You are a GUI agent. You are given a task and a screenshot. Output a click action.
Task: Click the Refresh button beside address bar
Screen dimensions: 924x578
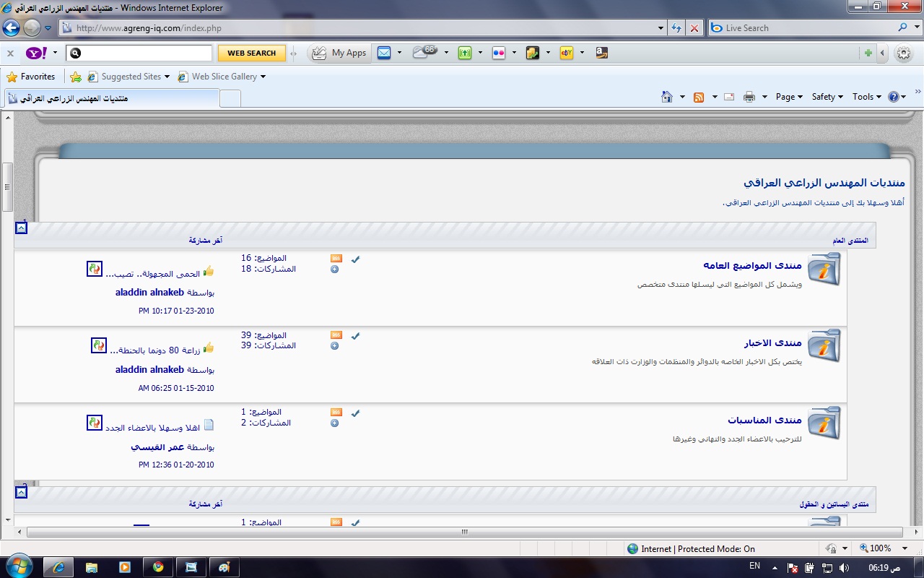pos(676,28)
